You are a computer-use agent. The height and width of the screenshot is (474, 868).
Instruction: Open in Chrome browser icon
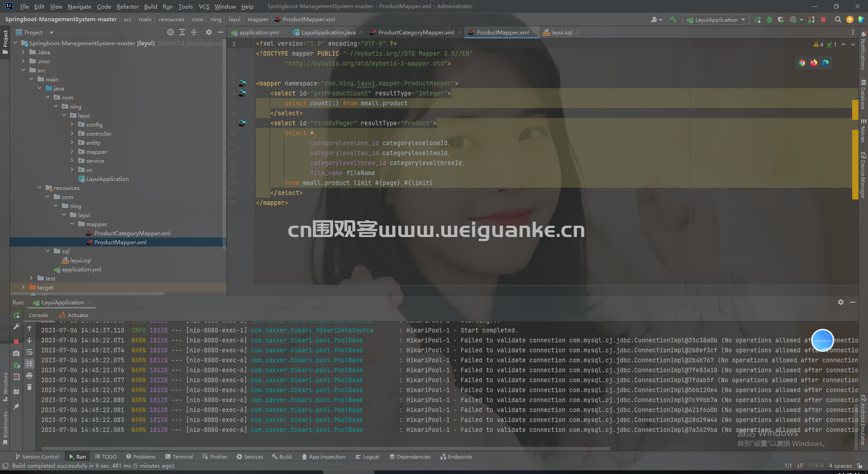[802, 63]
